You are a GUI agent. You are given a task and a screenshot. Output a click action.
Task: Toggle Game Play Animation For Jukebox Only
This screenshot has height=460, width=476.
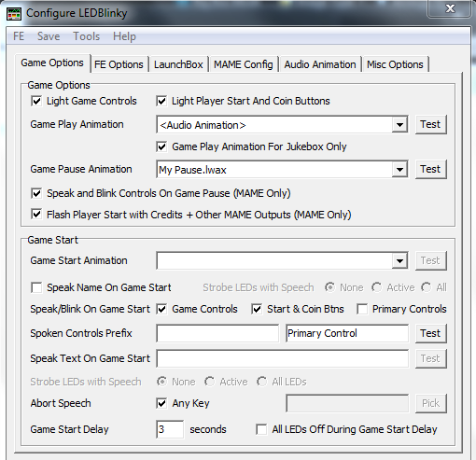coord(161,146)
